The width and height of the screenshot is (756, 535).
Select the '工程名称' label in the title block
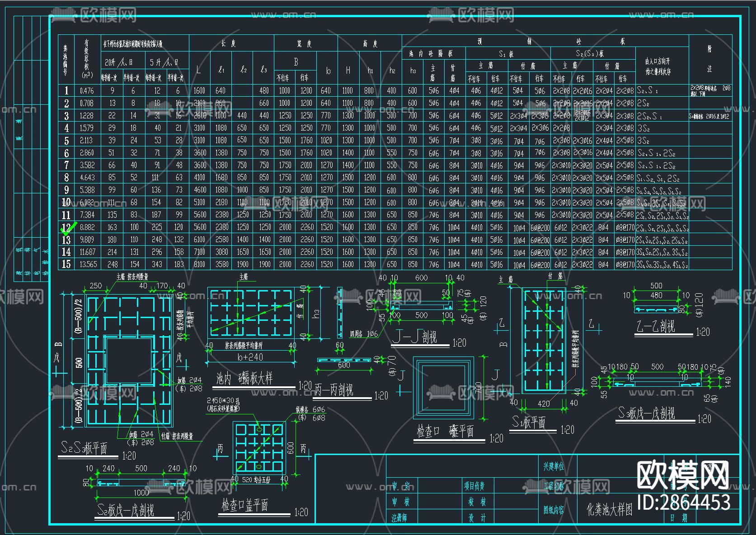click(554, 487)
